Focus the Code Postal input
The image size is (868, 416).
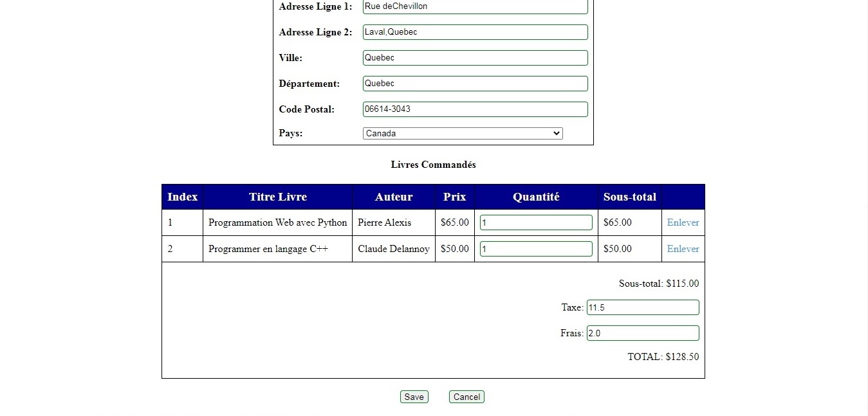pyautogui.click(x=475, y=109)
